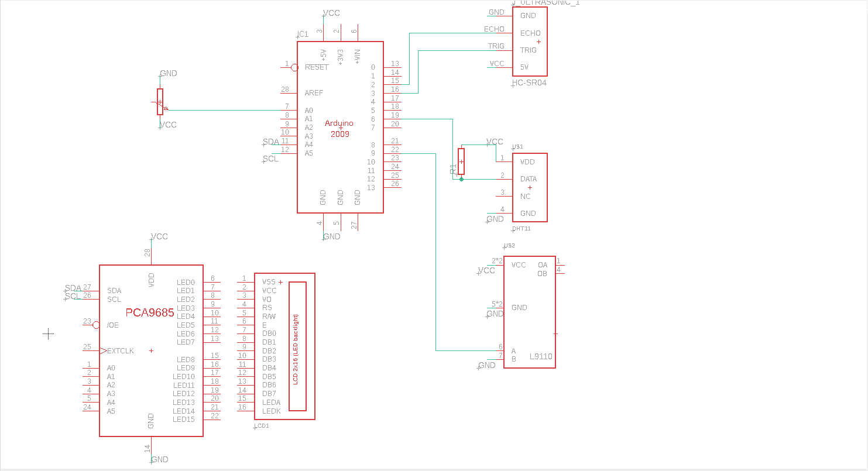Select the /OE pin on the PCA9685
This screenshot has width=868, height=471.
112,325
